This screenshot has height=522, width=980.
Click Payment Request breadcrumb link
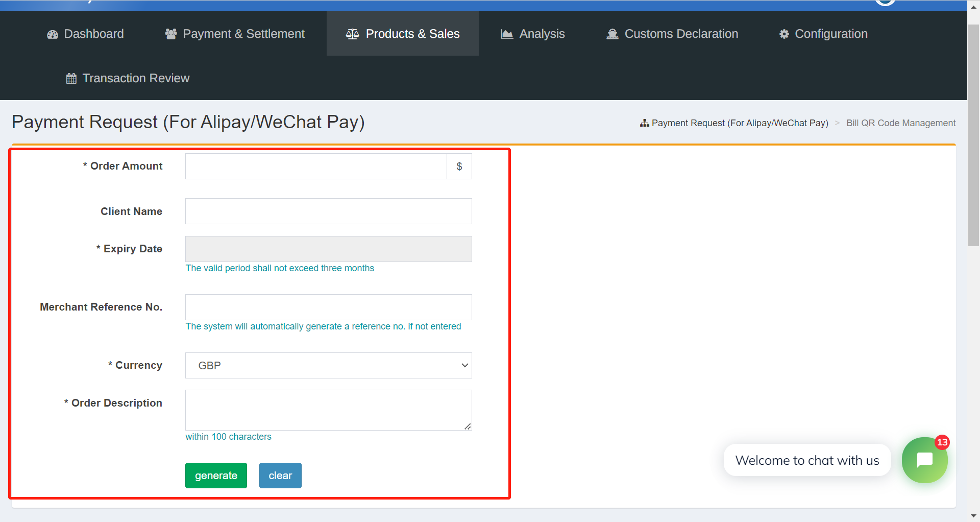point(740,123)
